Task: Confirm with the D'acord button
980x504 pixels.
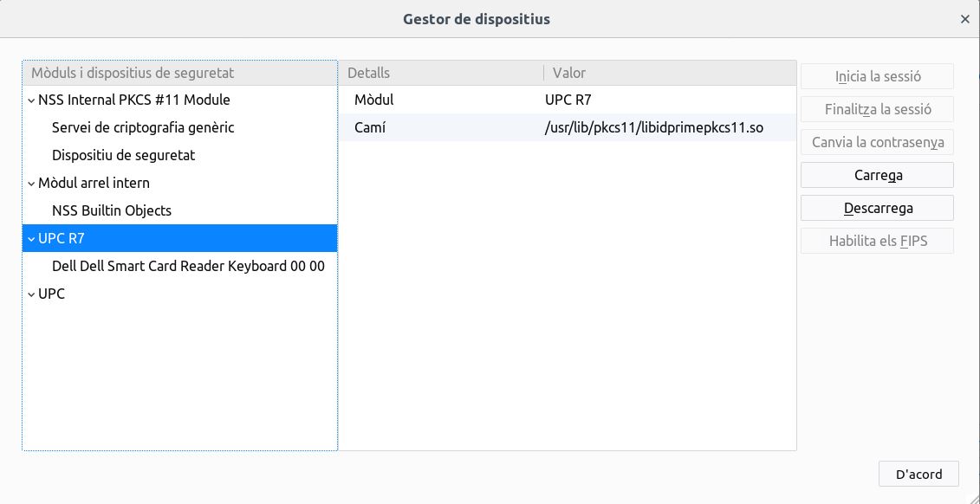Action: 918,474
